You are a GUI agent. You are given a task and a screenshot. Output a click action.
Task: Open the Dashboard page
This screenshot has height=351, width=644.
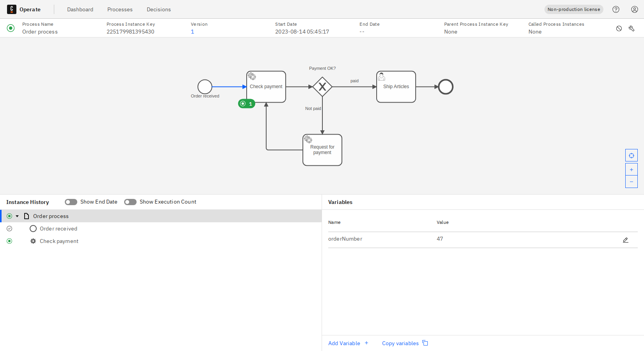[x=80, y=9]
